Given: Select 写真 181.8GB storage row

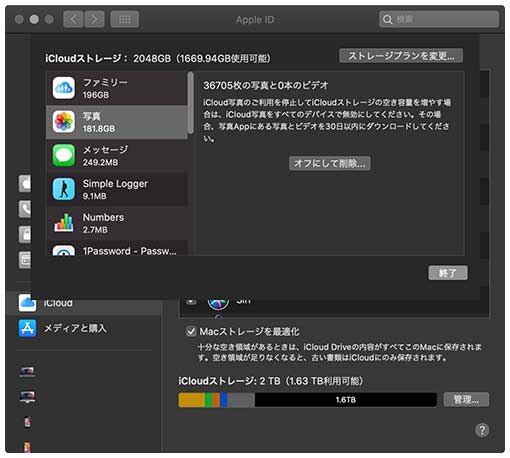Looking at the screenshot, I should pyautogui.click(x=117, y=122).
